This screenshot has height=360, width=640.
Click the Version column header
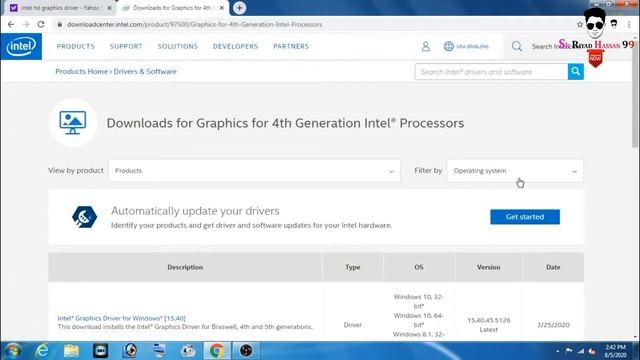point(489,267)
